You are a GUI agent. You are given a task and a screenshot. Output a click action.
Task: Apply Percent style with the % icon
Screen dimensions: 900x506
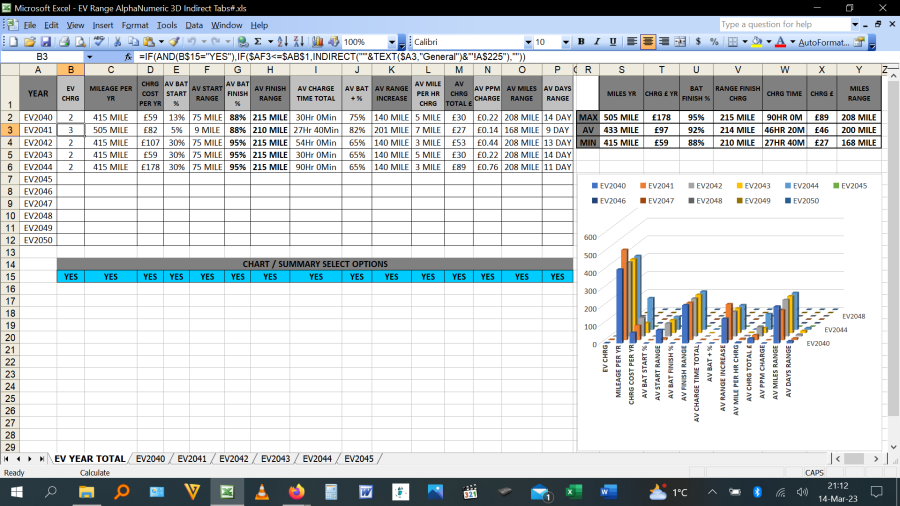(x=714, y=42)
